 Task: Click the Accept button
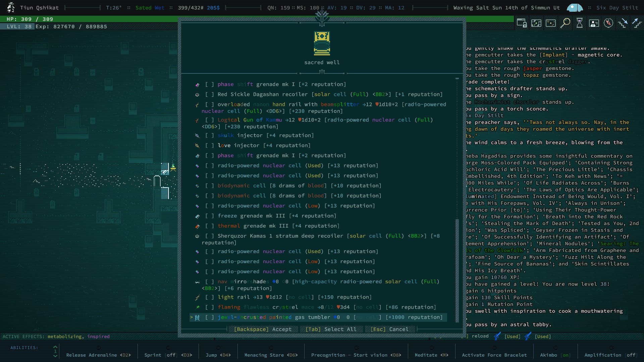click(263, 329)
